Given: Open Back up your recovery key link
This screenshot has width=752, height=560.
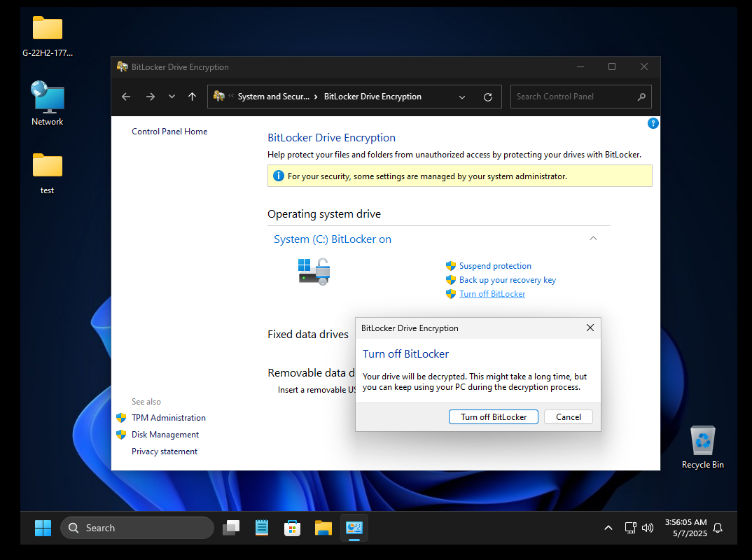Looking at the screenshot, I should coord(508,279).
